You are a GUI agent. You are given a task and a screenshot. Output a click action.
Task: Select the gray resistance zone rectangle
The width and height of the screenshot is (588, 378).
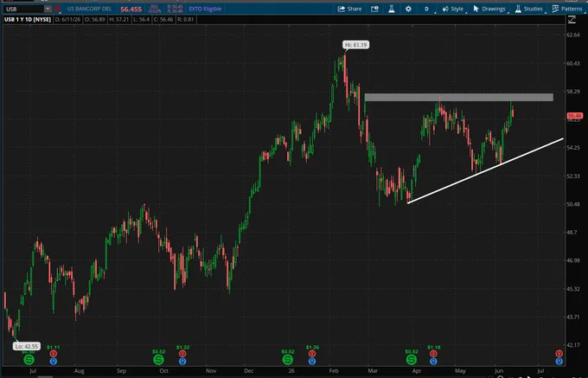click(458, 97)
